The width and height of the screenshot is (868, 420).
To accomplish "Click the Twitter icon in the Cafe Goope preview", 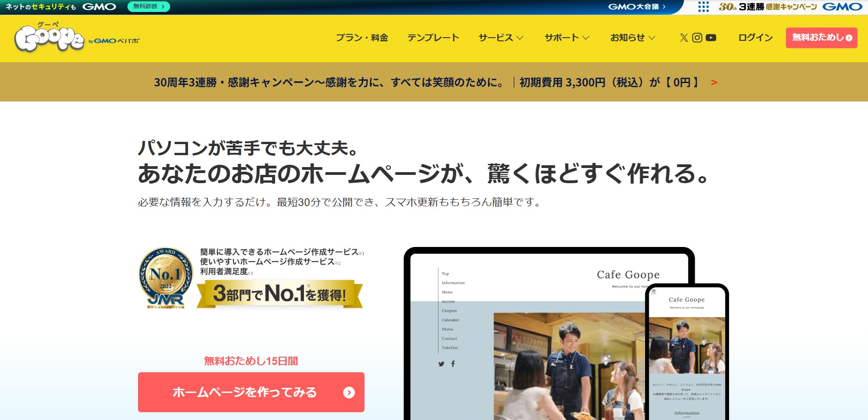I will tap(441, 364).
